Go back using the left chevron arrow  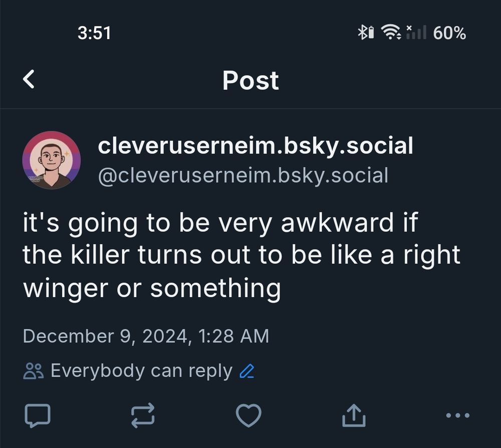tap(29, 80)
